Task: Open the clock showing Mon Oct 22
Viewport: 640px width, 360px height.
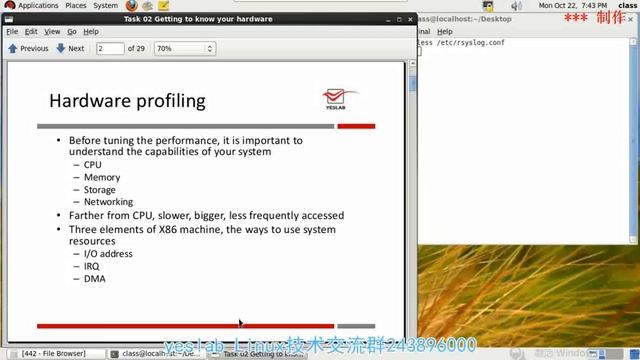Action: click(572, 6)
